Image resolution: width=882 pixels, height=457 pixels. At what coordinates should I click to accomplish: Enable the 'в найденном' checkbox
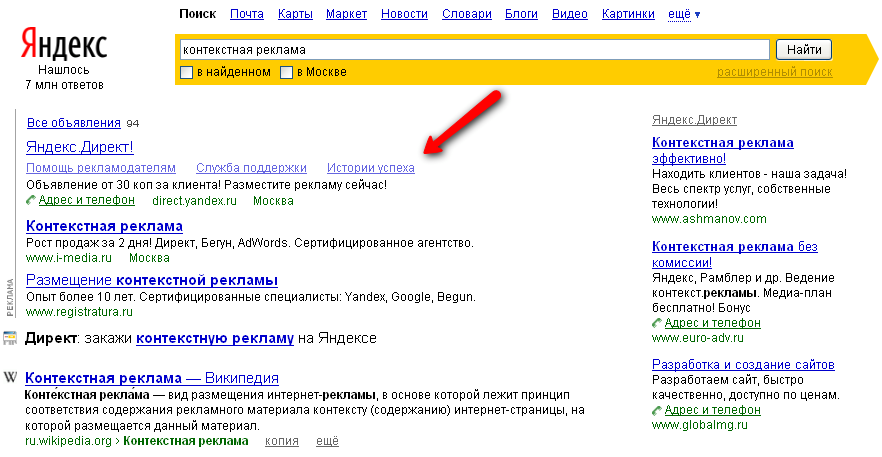click(186, 72)
